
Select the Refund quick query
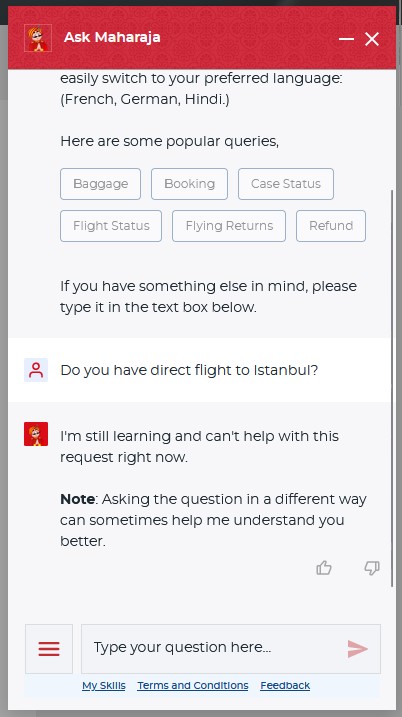coord(331,226)
